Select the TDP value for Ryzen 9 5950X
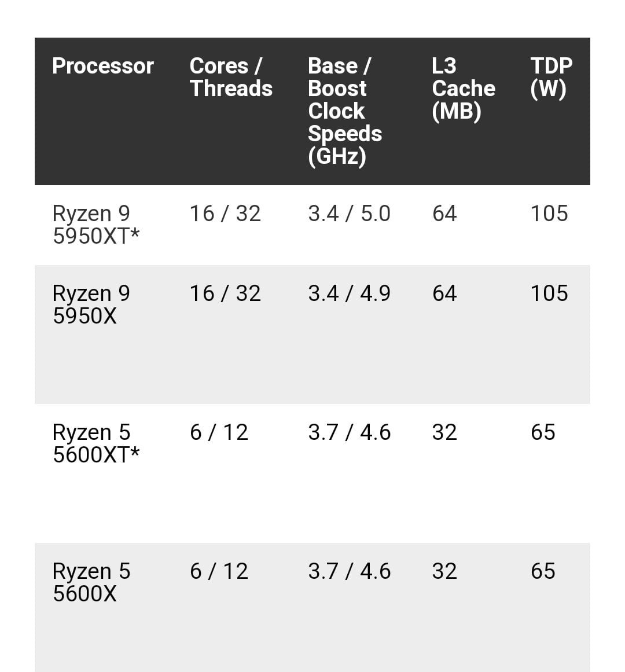 tap(549, 293)
